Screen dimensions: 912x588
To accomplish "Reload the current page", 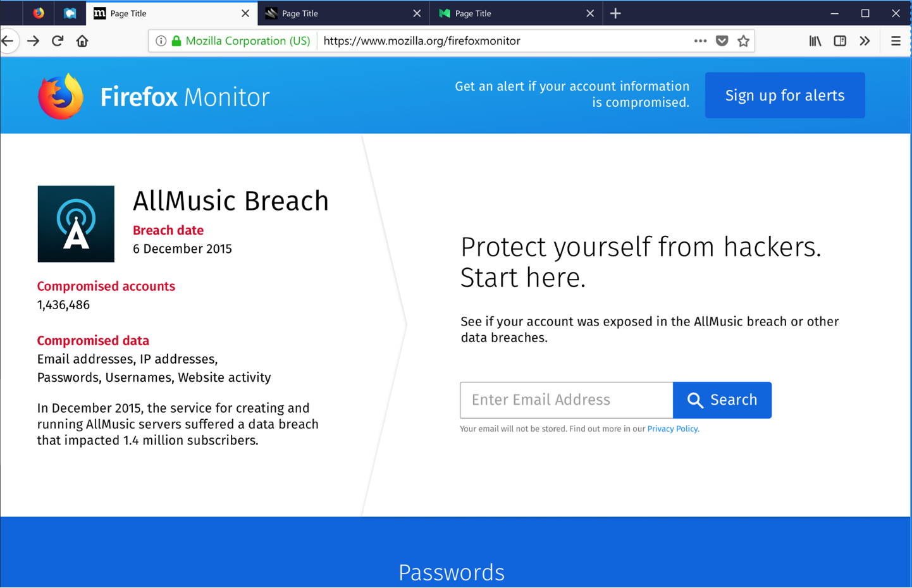I will click(x=58, y=41).
